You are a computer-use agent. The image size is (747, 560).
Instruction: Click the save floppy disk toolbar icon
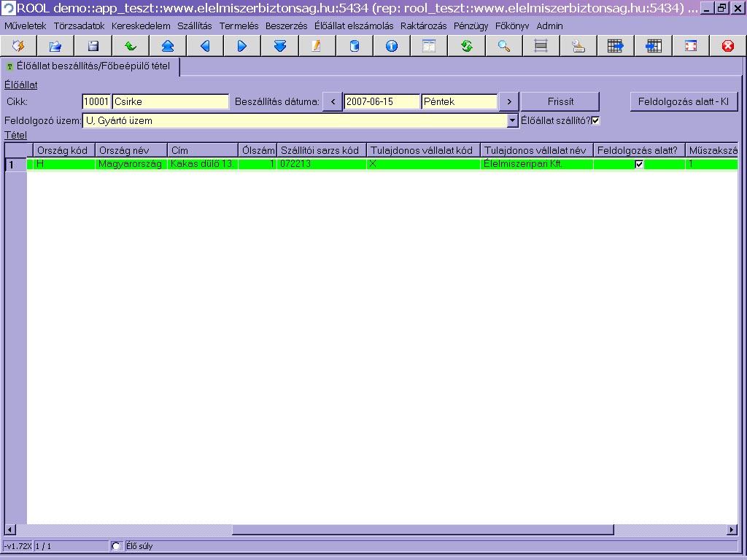pos(93,46)
